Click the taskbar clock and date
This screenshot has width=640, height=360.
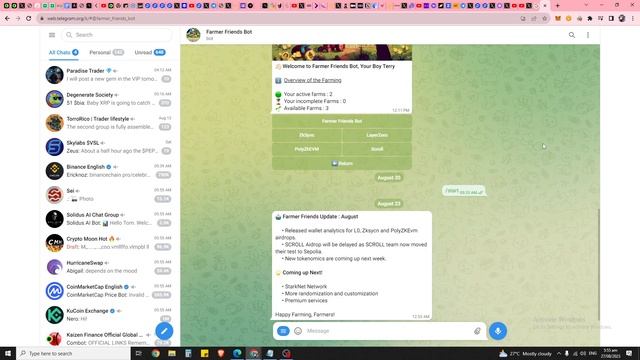point(611,353)
